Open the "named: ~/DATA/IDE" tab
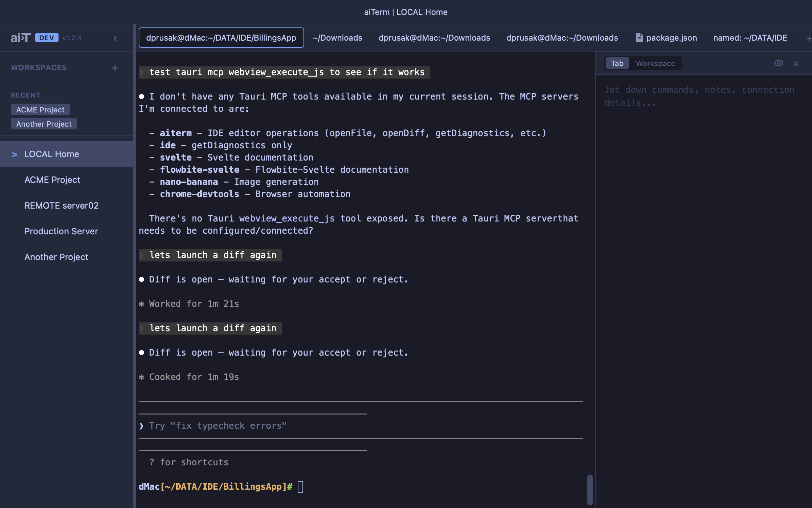Screen dimensions: 812x508 click(x=750, y=38)
